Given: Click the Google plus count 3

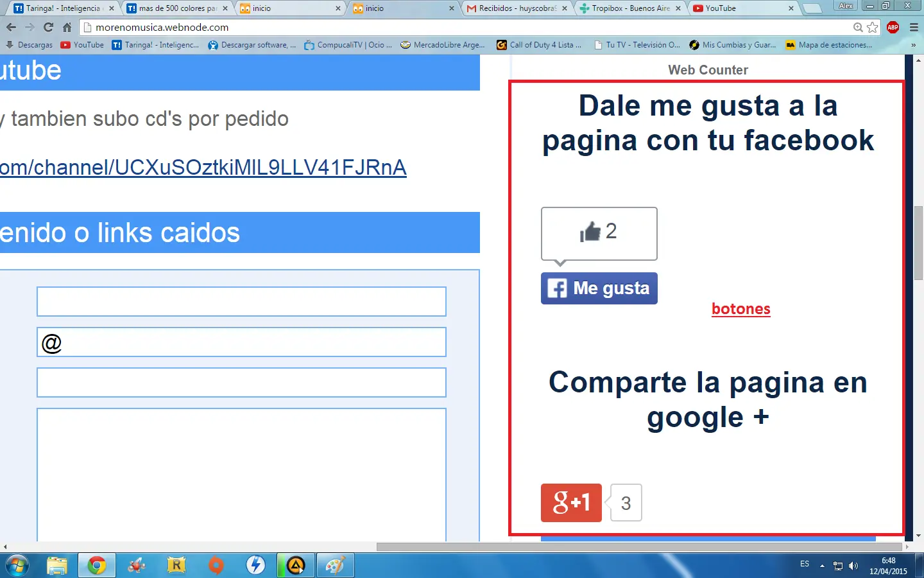Looking at the screenshot, I should [x=626, y=503].
